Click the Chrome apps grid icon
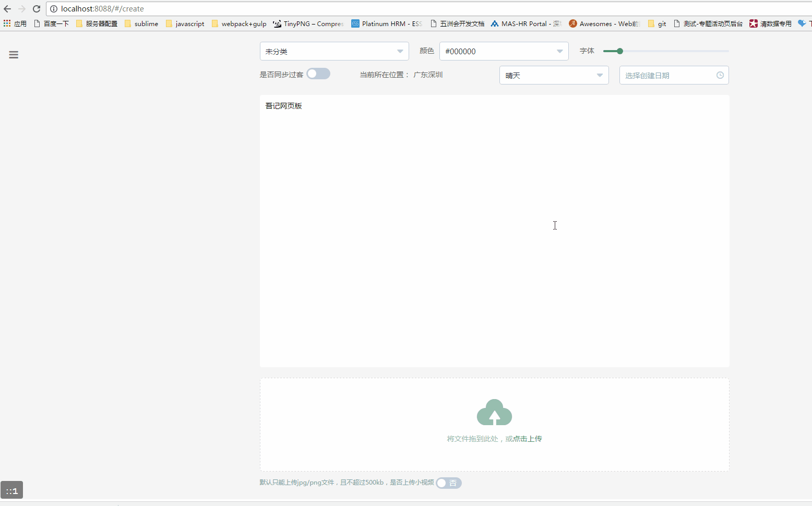This screenshot has width=812, height=506. pos(7,23)
